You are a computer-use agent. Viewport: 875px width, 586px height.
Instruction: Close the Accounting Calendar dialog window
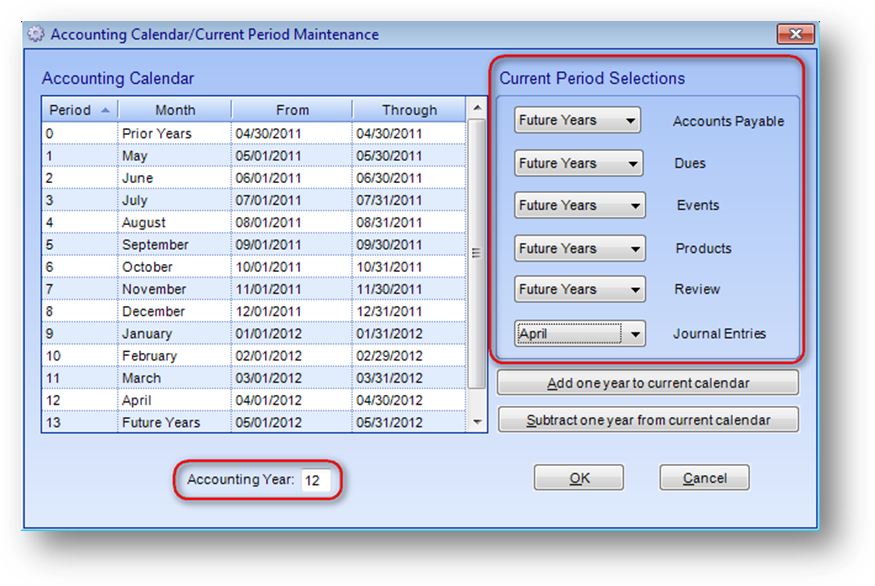(x=795, y=34)
